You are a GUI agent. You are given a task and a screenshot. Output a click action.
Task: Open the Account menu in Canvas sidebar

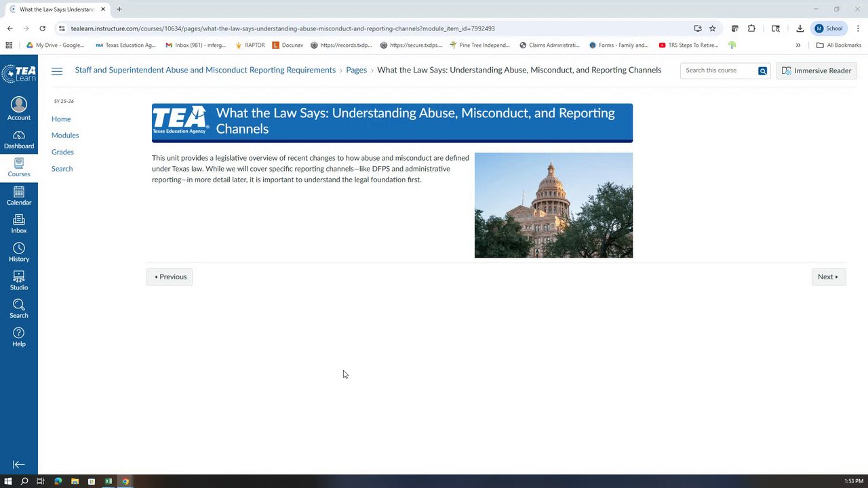(19, 109)
